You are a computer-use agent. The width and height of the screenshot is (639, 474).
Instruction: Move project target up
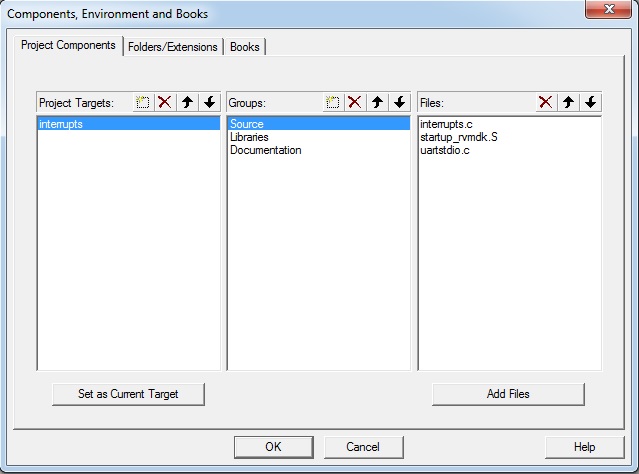(x=187, y=102)
